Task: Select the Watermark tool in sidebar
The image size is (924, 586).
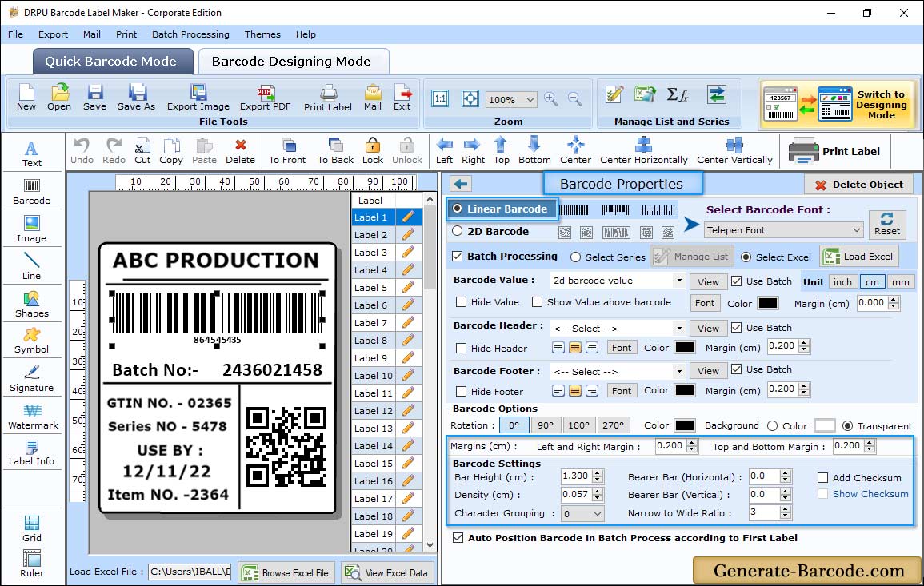Action: coord(33,417)
